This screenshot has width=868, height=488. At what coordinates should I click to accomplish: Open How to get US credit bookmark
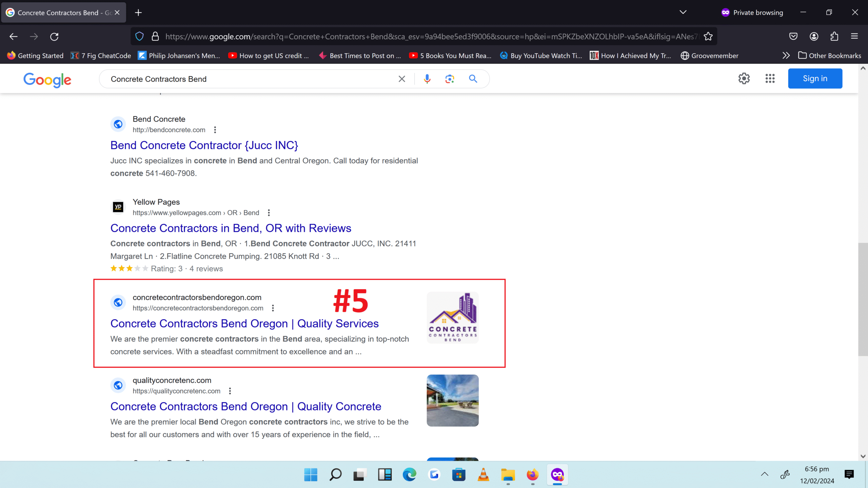(269, 56)
